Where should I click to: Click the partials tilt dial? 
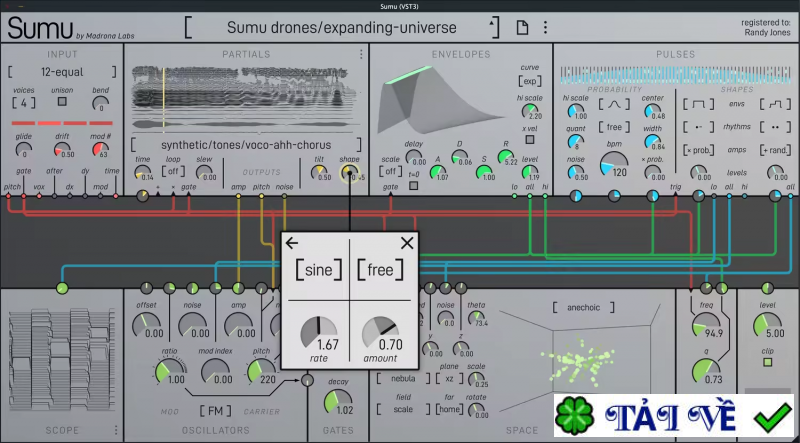[x=320, y=173]
